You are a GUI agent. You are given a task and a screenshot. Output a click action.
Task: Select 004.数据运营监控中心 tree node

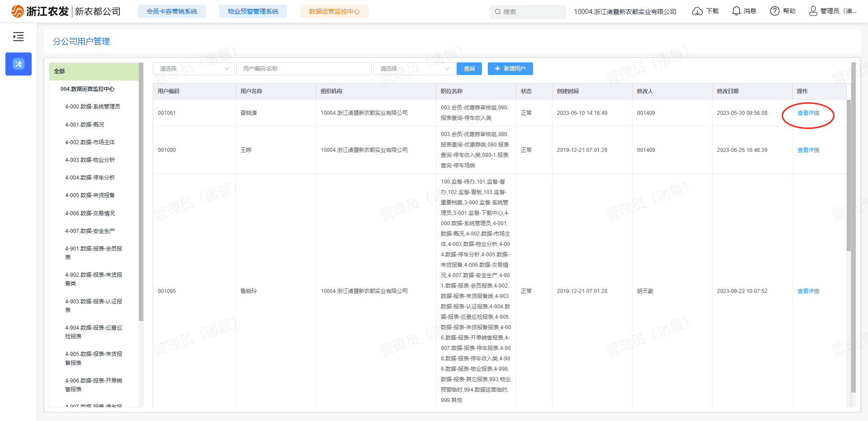(x=88, y=89)
